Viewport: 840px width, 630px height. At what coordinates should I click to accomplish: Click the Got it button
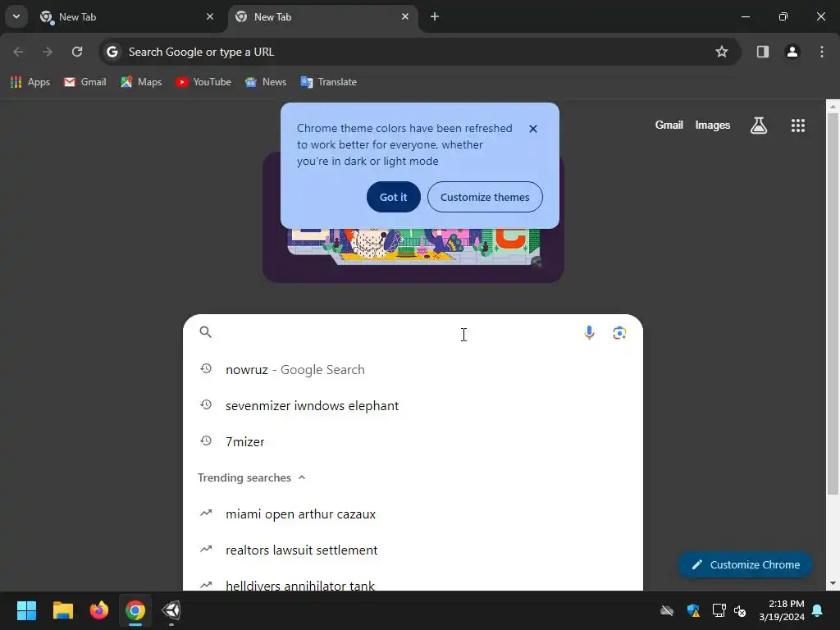[393, 197]
